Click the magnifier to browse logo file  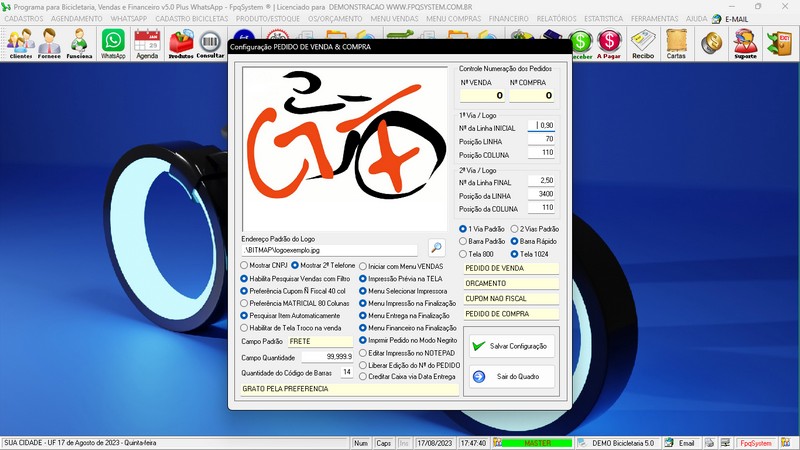436,248
